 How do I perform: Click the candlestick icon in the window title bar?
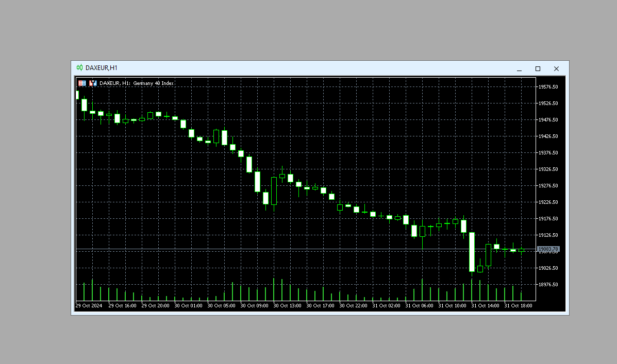pos(79,67)
